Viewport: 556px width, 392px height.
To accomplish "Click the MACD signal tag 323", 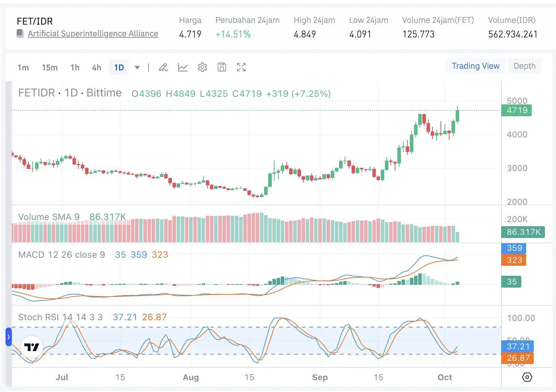I will (x=514, y=260).
